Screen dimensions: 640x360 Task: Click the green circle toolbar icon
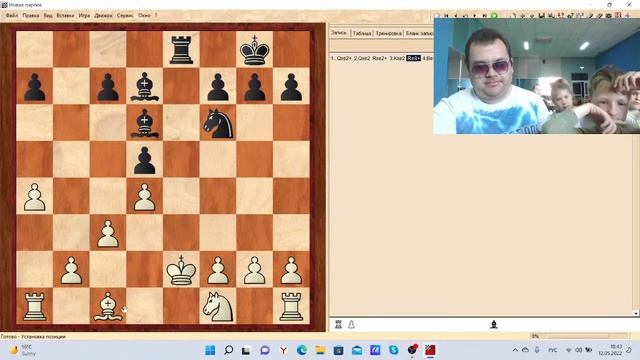click(x=494, y=16)
